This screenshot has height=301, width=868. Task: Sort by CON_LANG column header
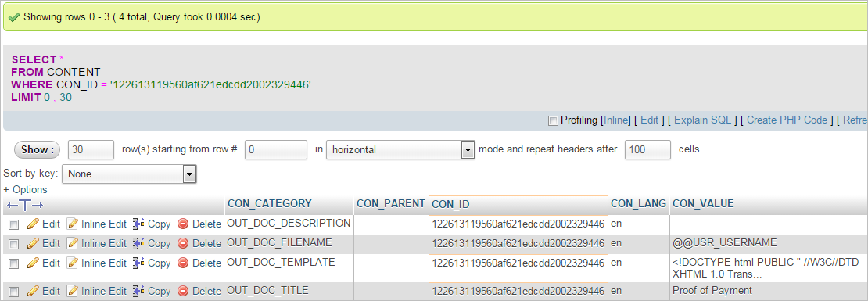(x=638, y=203)
